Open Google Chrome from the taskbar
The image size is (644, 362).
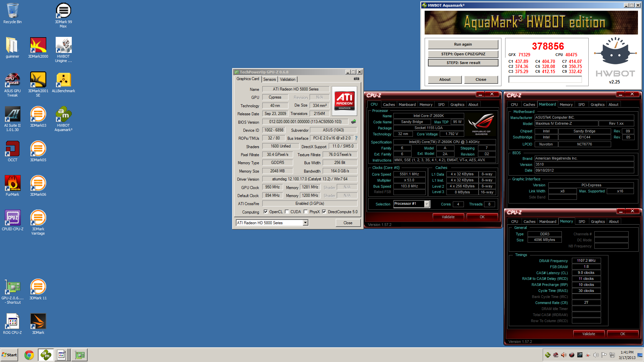pyautogui.click(x=29, y=355)
